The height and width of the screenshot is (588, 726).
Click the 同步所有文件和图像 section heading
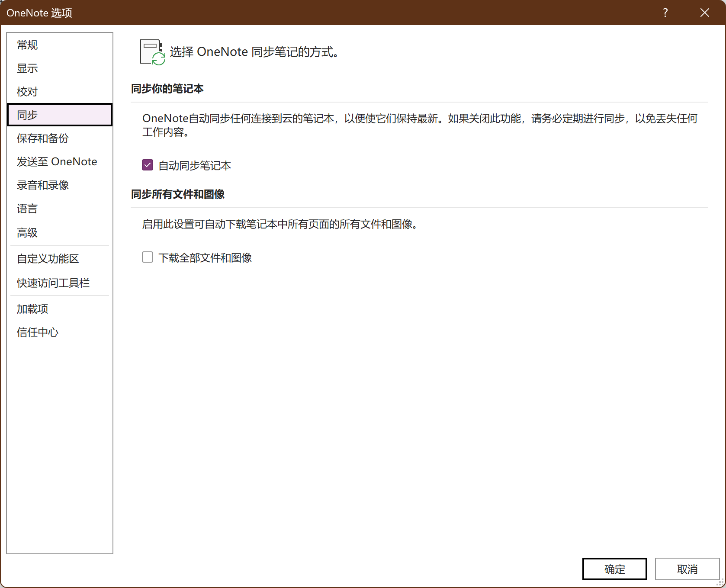tap(178, 194)
